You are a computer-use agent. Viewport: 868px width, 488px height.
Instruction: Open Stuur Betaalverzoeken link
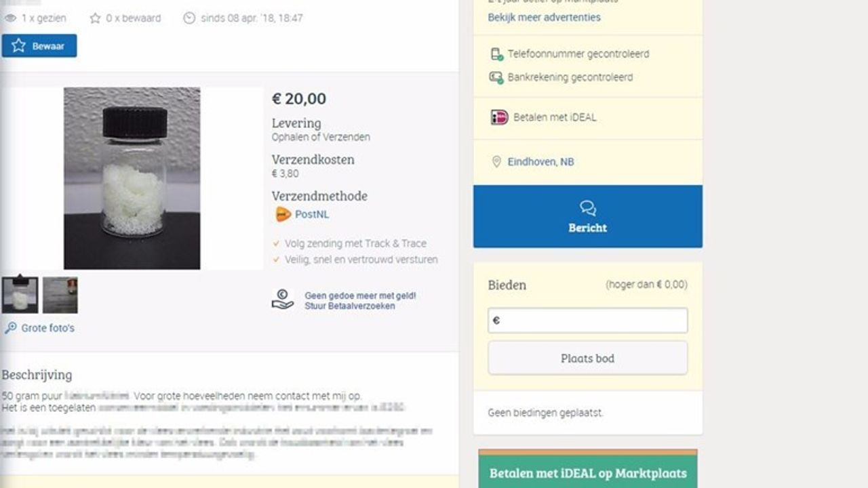coord(349,306)
